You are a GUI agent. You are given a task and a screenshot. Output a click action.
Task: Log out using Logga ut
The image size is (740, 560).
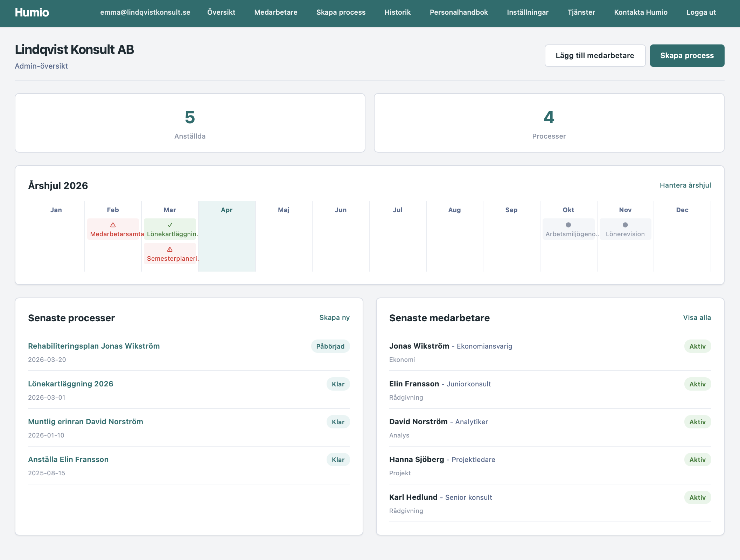tap(701, 13)
